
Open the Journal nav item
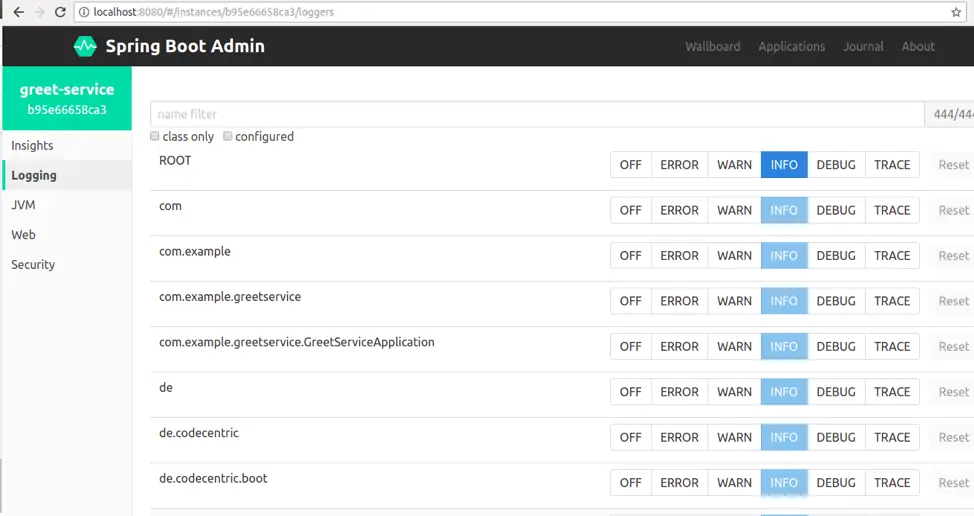(863, 47)
